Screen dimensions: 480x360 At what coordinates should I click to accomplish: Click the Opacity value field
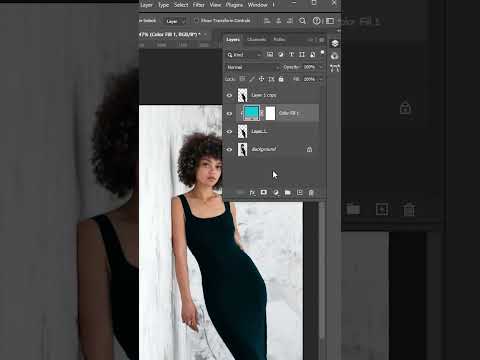tap(309, 67)
